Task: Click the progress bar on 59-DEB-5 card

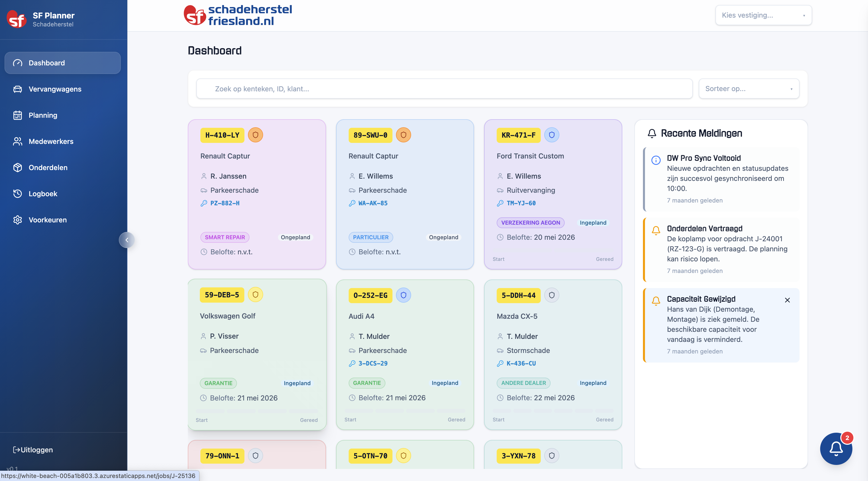Action: 257,411
